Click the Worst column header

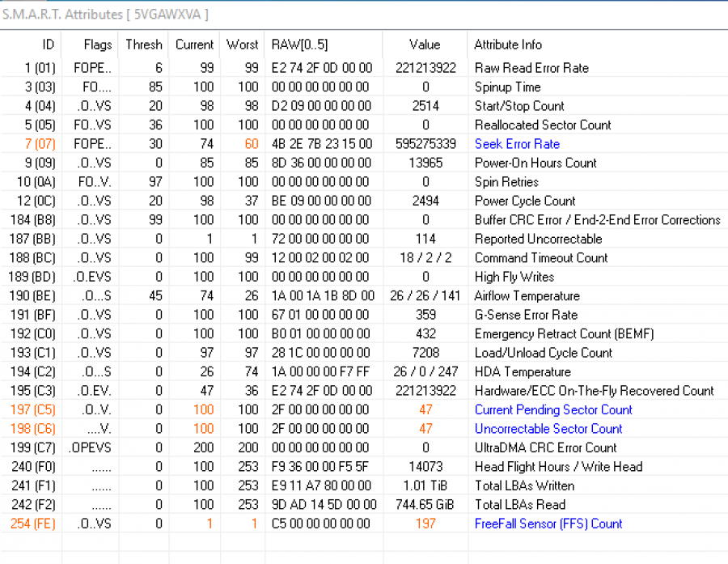coord(242,45)
